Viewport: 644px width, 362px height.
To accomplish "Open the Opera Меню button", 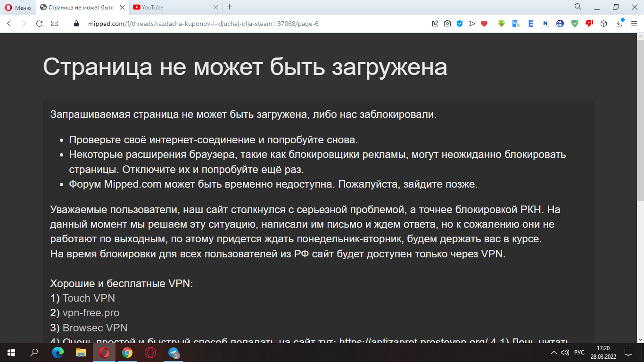I will click(18, 7).
